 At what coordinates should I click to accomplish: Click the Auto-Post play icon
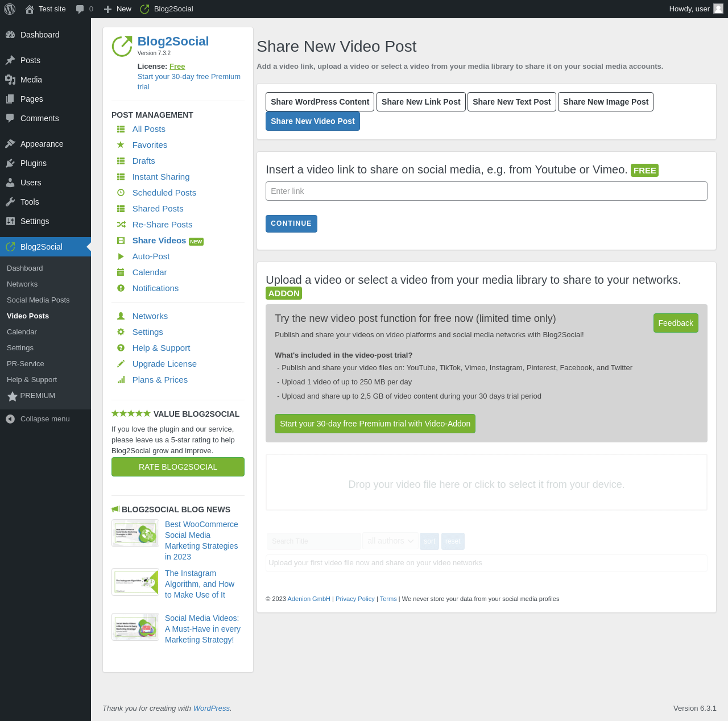coord(121,256)
